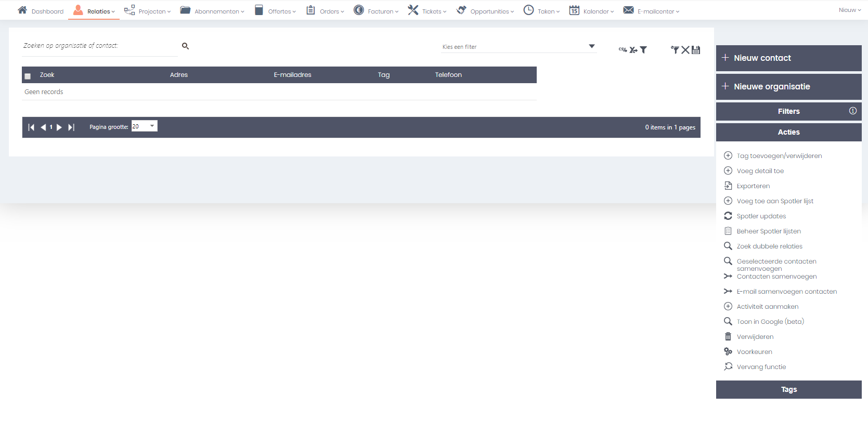The width and height of the screenshot is (868, 433).
Task: Click Tag toevoegen/verwijderen action
Action: pos(779,156)
